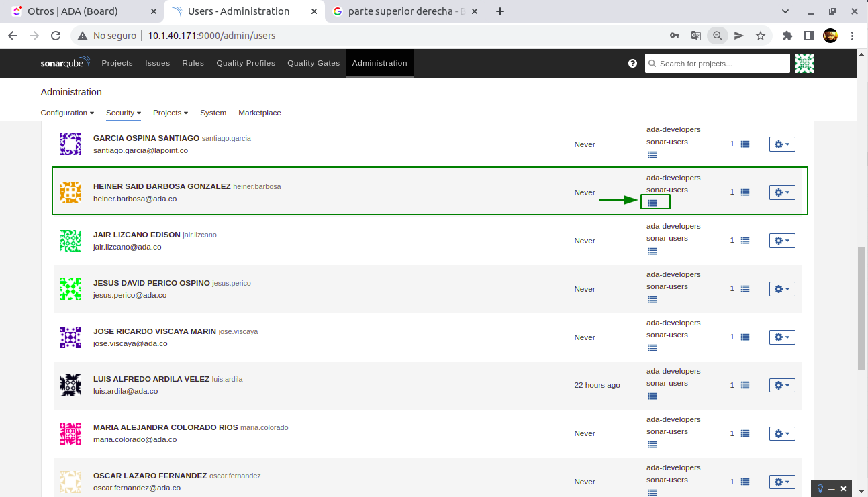Expand the Security dropdown menu
The height and width of the screenshot is (497, 868).
point(124,113)
